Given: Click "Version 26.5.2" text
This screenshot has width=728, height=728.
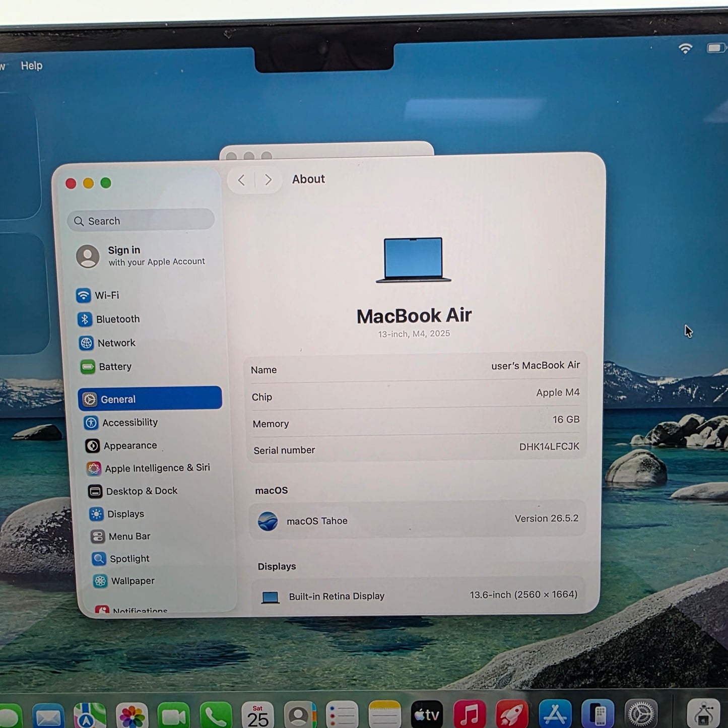Looking at the screenshot, I should 547,518.
